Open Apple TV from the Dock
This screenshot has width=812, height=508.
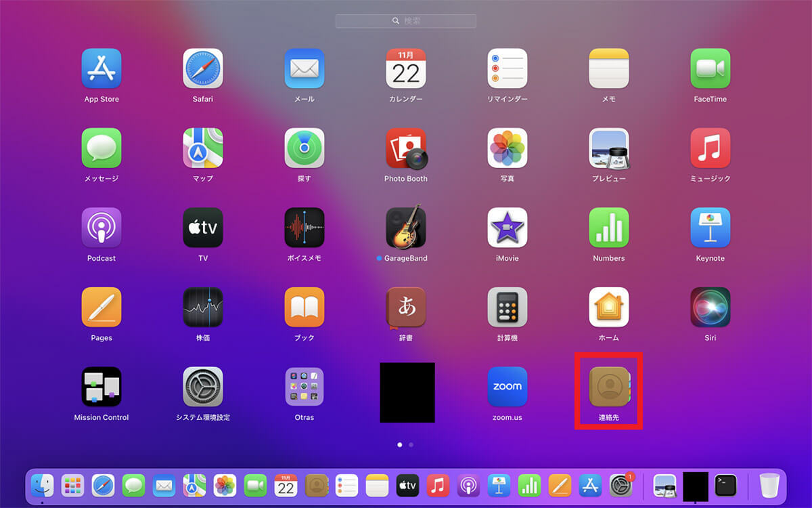[x=407, y=485]
